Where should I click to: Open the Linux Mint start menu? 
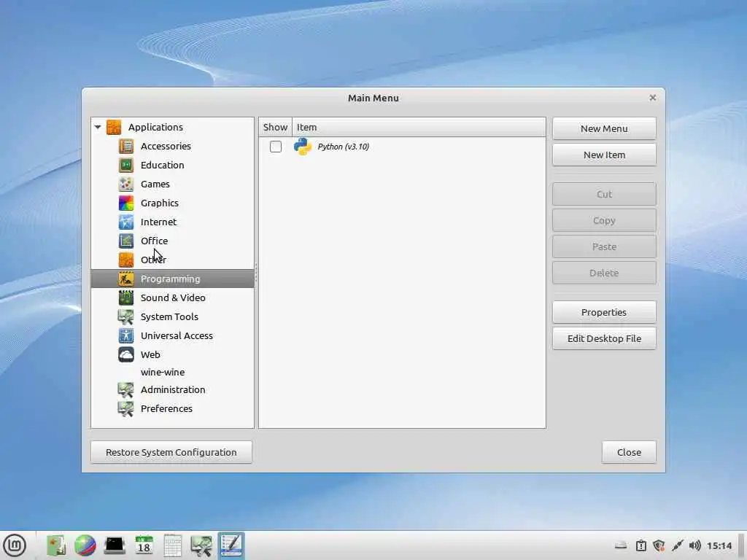15,545
